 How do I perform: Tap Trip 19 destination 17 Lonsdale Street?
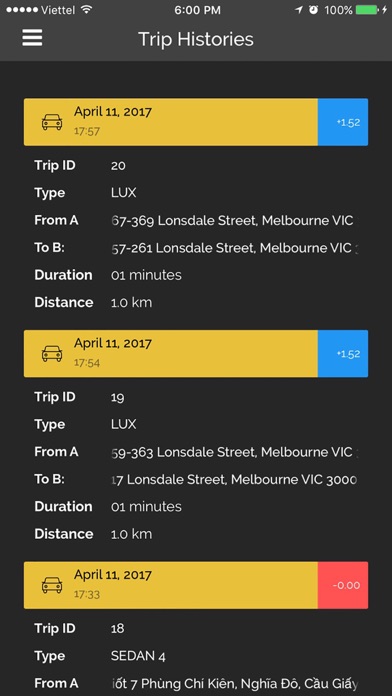pos(234,479)
